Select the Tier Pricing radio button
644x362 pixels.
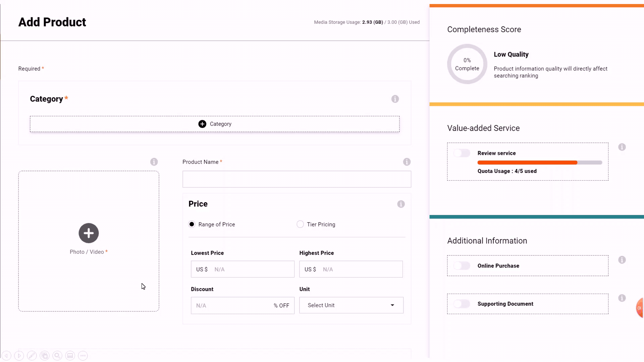[x=300, y=224]
